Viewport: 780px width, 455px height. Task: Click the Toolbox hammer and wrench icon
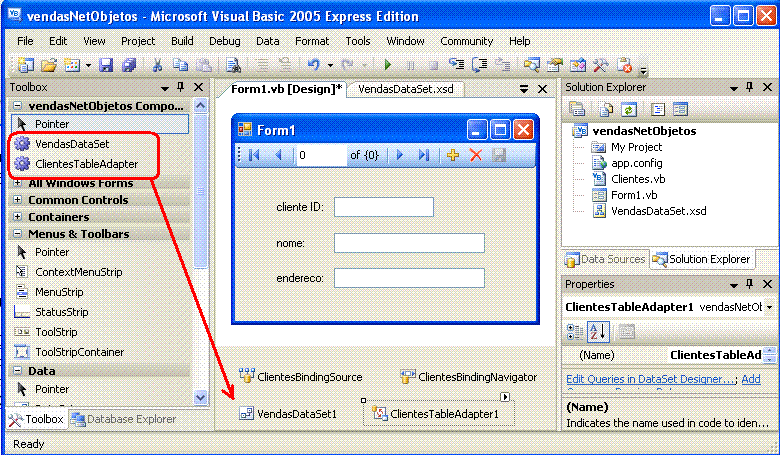point(601,65)
